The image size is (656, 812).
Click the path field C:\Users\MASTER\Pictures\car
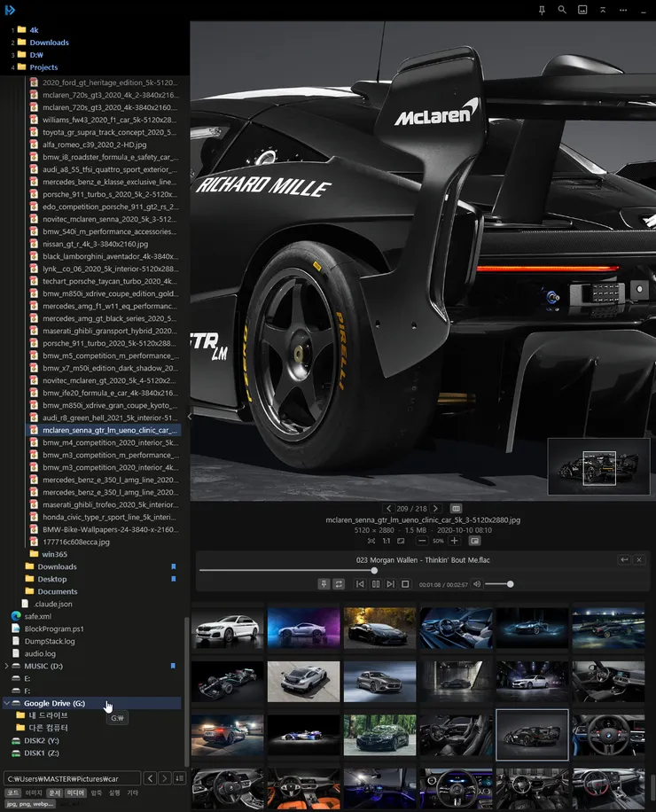tap(73, 778)
